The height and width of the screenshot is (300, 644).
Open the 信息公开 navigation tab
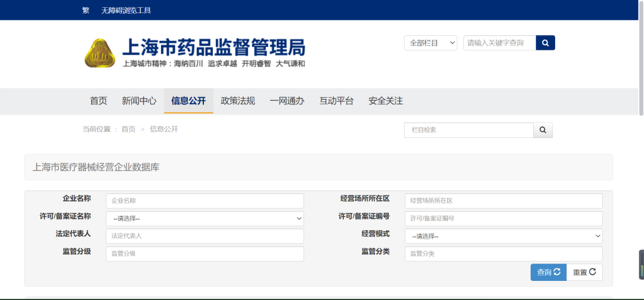pyautogui.click(x=188, y=101)
